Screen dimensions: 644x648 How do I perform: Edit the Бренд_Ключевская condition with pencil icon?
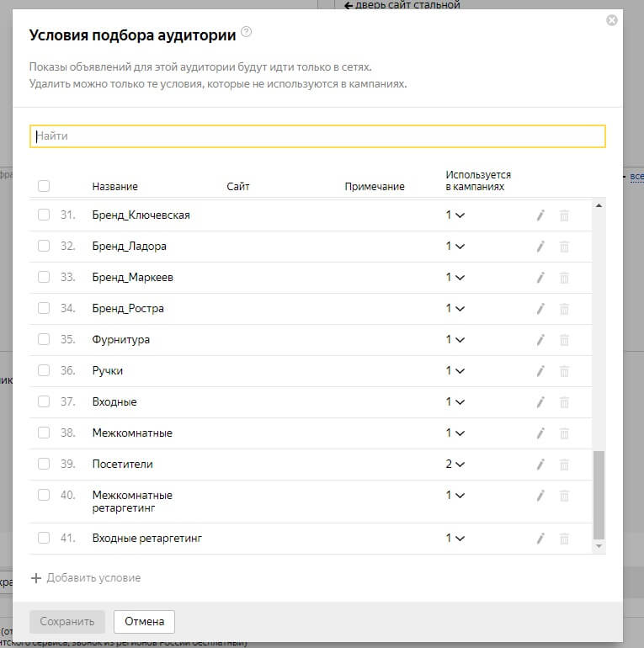coord(540,215)
